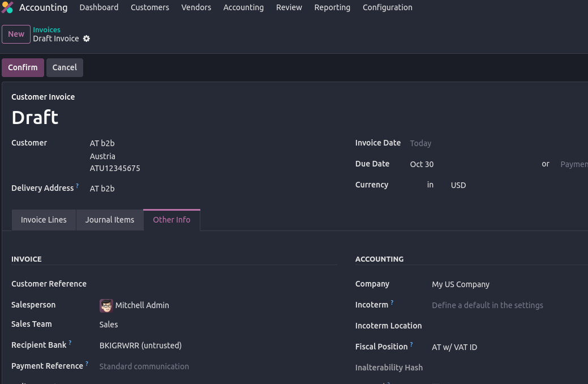Screen dimensions: 588x384
Task: Switch to the Journal Items tab
Action: [110, 220]
